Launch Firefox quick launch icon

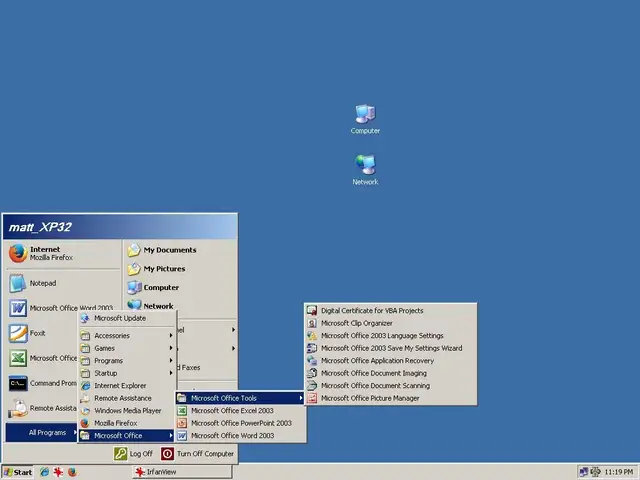(x=72, y=472)
